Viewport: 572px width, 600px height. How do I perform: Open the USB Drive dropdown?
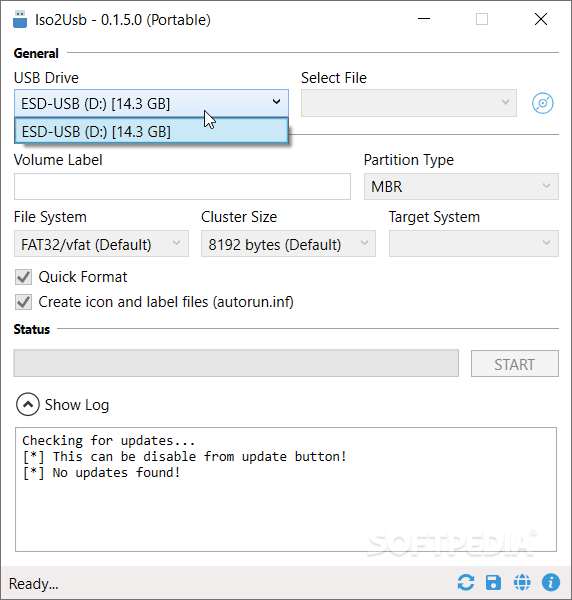(x=152, y=103)
